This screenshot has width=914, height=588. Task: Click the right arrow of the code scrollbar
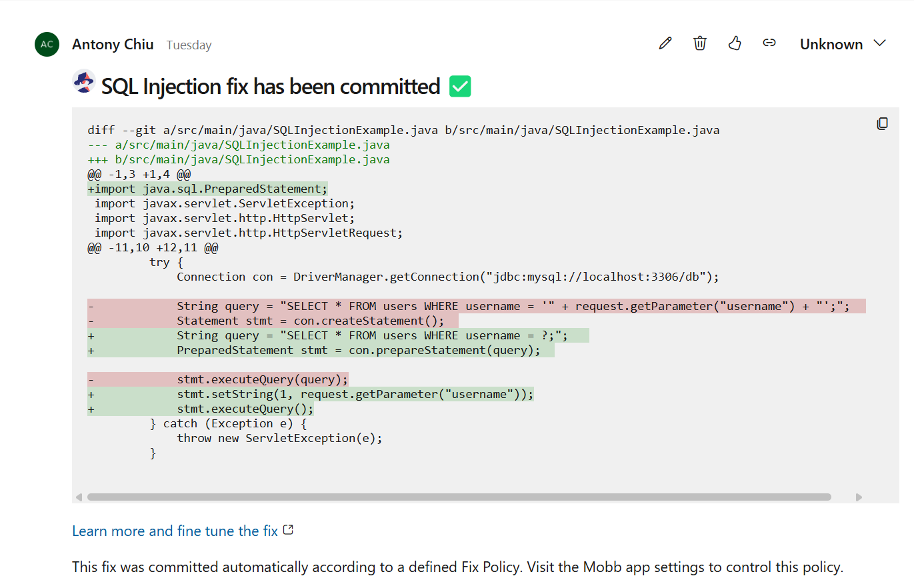coord(859,497)
